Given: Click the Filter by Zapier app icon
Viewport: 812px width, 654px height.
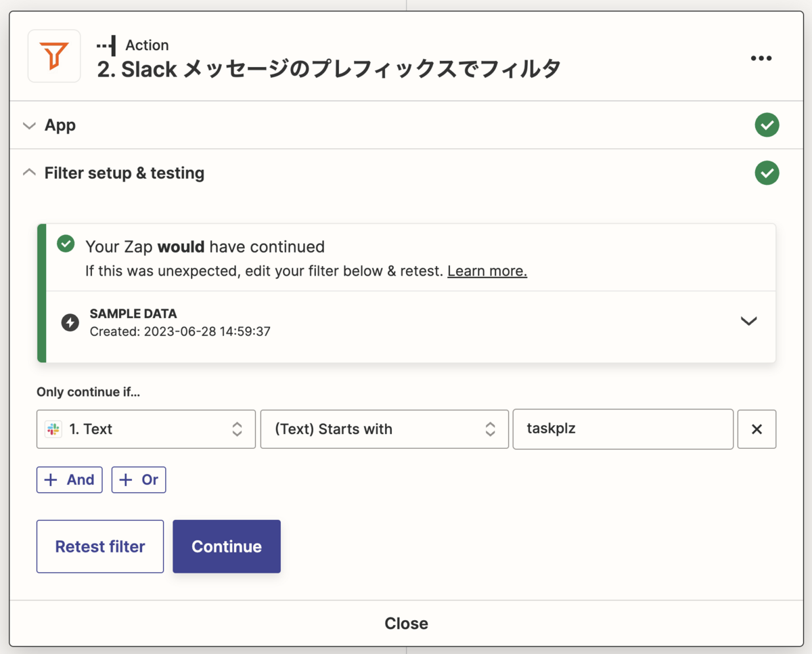Looking at the screenshot, I should click(54, 56).
